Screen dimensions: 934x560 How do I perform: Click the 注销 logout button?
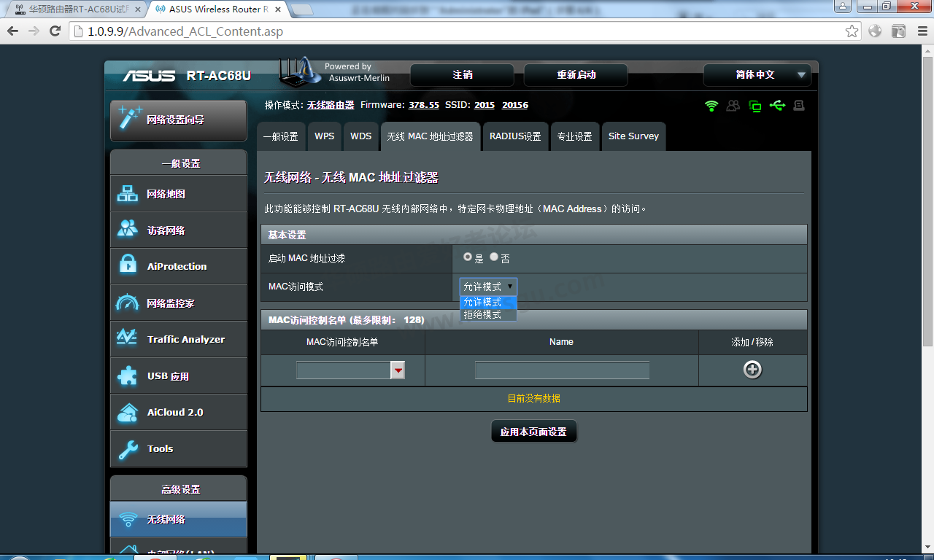point(462,75)
